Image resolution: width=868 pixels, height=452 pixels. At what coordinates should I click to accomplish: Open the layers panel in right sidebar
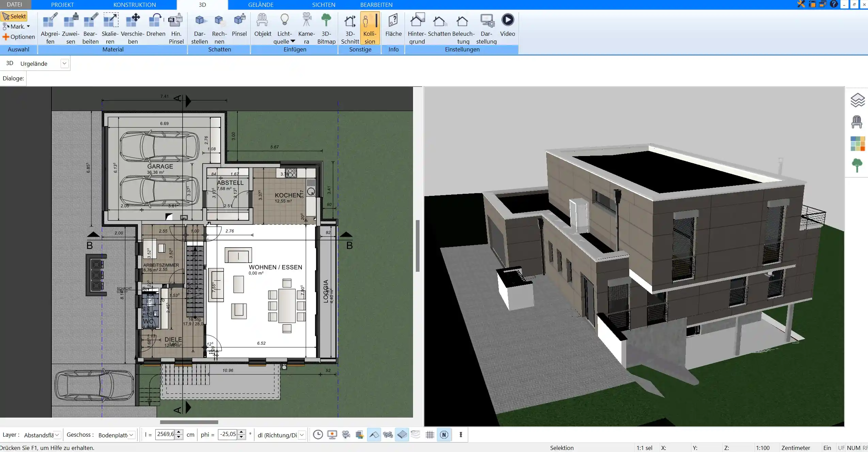tap(857, 100)
